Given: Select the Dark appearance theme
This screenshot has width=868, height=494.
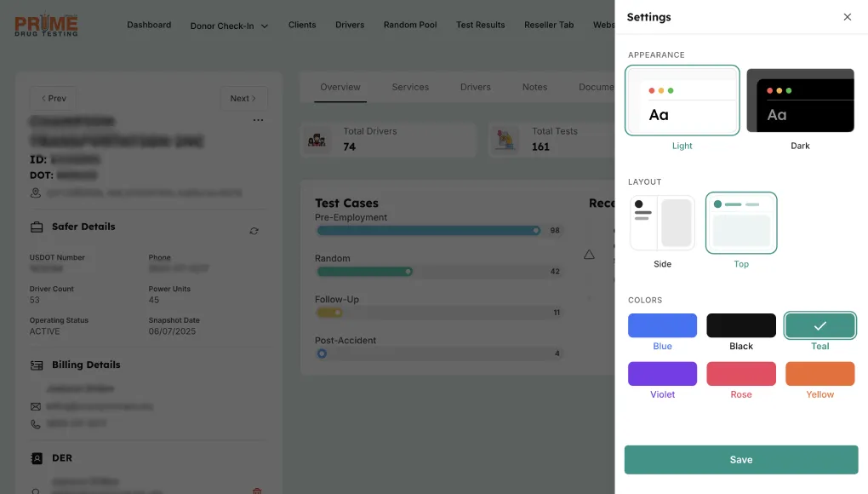Looking at the screenshot, I should click(x=800, y=101).
